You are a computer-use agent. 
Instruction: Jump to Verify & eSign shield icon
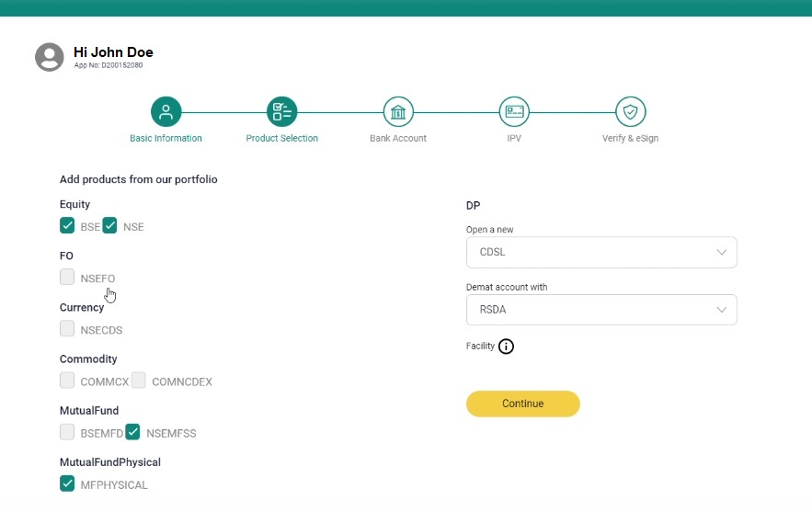pos(630,112)
